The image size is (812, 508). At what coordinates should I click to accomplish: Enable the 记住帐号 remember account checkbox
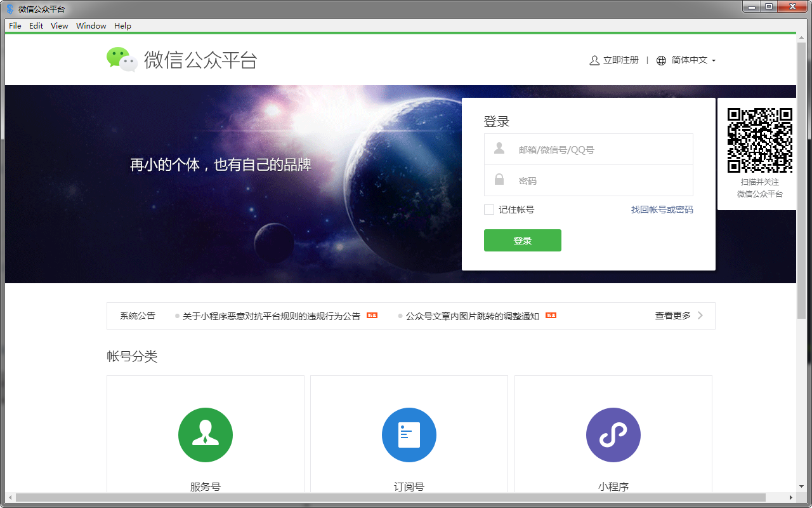pos(489,209)
